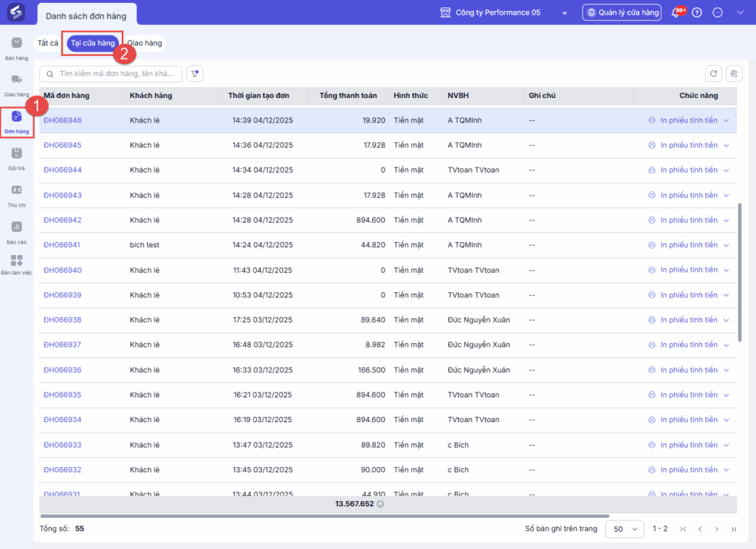Expand the Công ty Performance 05 dropdown

564,13
